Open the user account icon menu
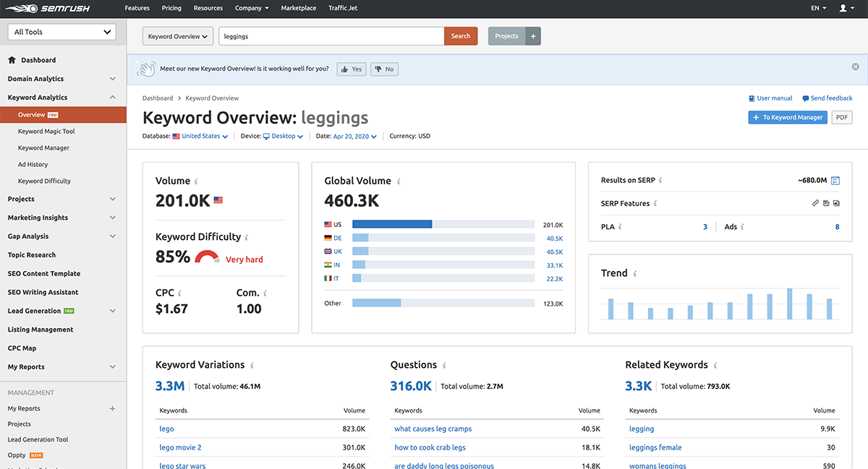This screenshot has height=469, width=868. (846, 8)
